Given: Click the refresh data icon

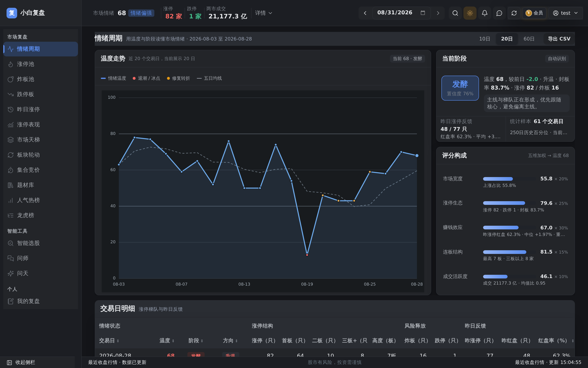Looking at the screenshot, I should click(514, 13).
